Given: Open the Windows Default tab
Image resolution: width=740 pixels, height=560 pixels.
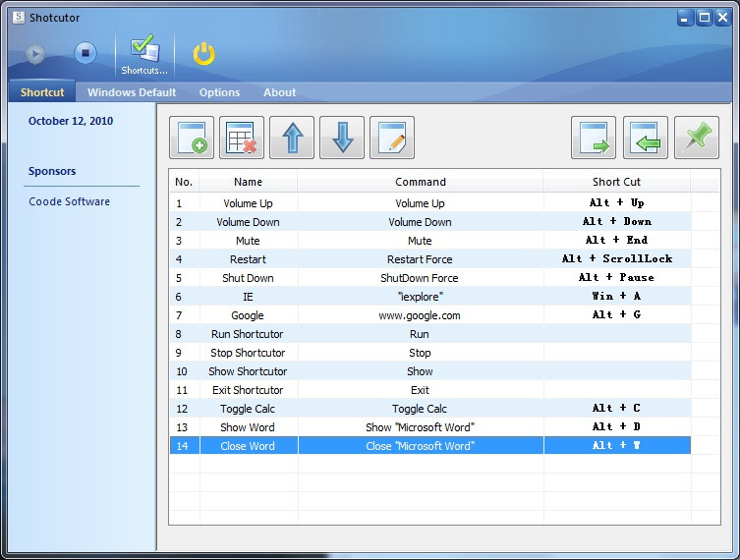Looking at the screenshot, I should pos(132,92).
